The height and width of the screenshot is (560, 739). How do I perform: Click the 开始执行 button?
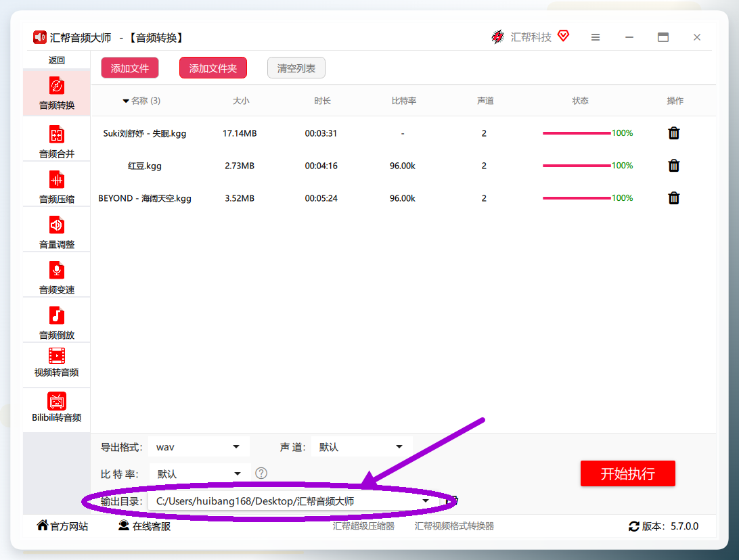click(628, 473)
